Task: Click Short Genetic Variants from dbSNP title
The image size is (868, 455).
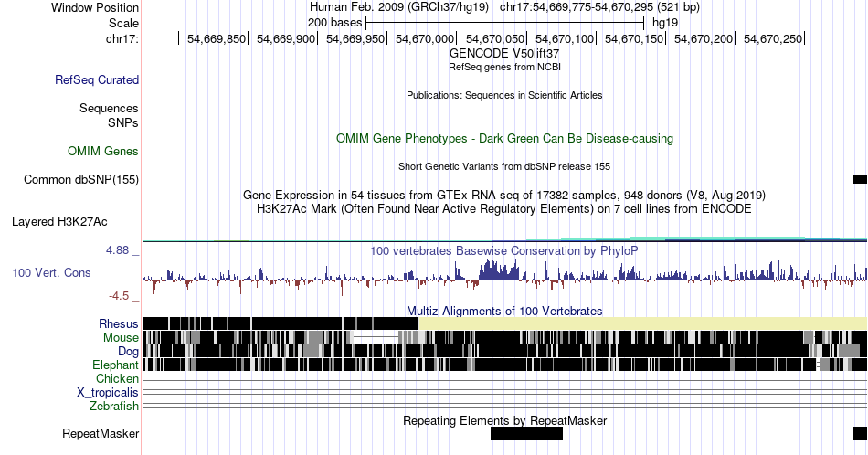Action: coord(504,166)
